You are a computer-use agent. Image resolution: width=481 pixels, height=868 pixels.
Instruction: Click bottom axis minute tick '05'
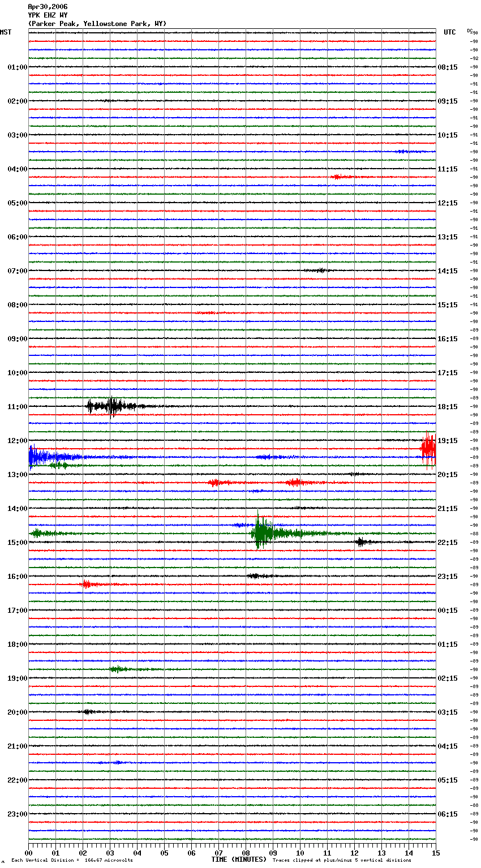click(x=164, y=853)
